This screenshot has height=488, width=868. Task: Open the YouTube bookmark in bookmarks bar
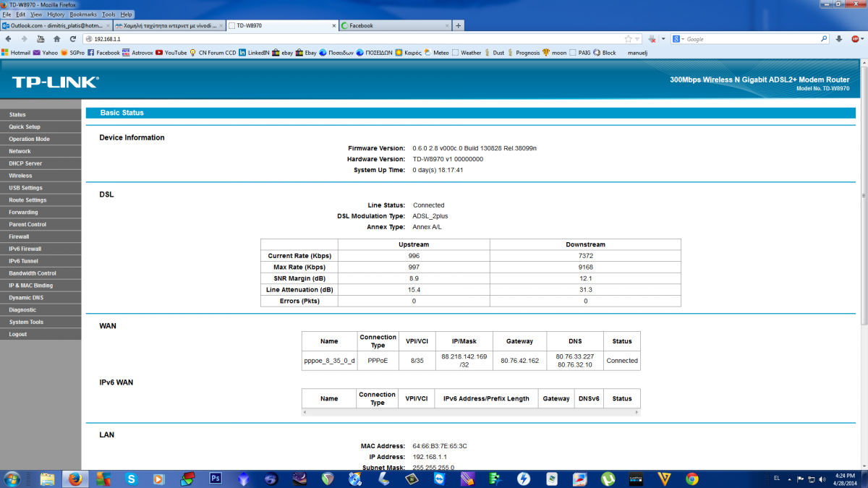(171, 53)
